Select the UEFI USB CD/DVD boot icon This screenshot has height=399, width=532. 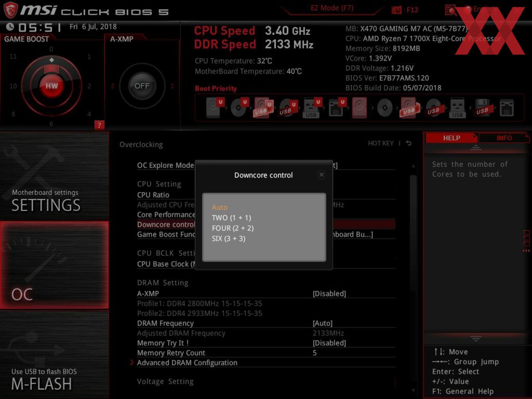[288, 108]
